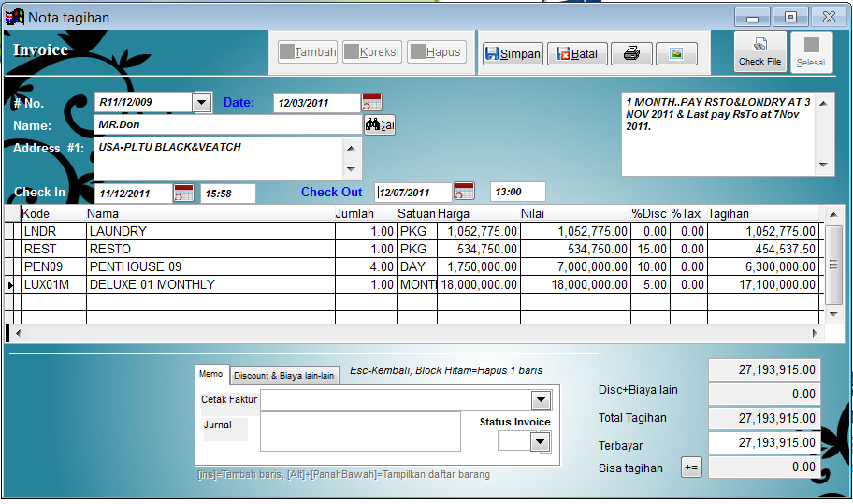Open the Cetak Faktur dropdown
The height and width of the screenshot is (504, 853).
(540, 400)
